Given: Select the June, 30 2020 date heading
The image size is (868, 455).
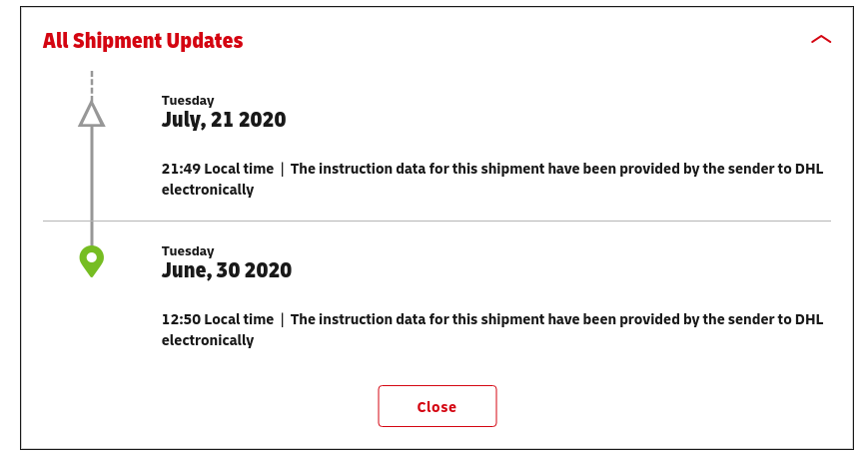Looking at the screenshot, I should [x=227, y=270].
